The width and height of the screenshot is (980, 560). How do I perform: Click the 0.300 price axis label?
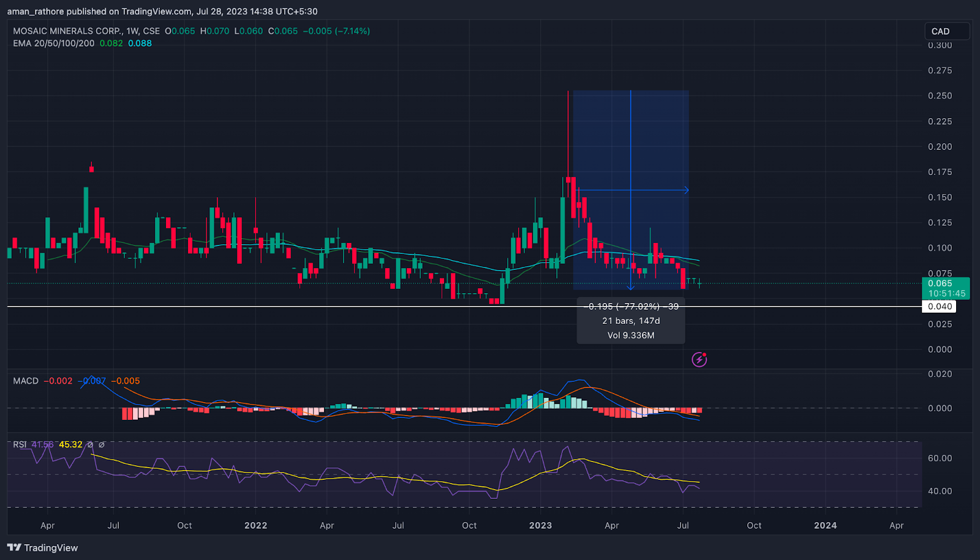click(940, 45)
